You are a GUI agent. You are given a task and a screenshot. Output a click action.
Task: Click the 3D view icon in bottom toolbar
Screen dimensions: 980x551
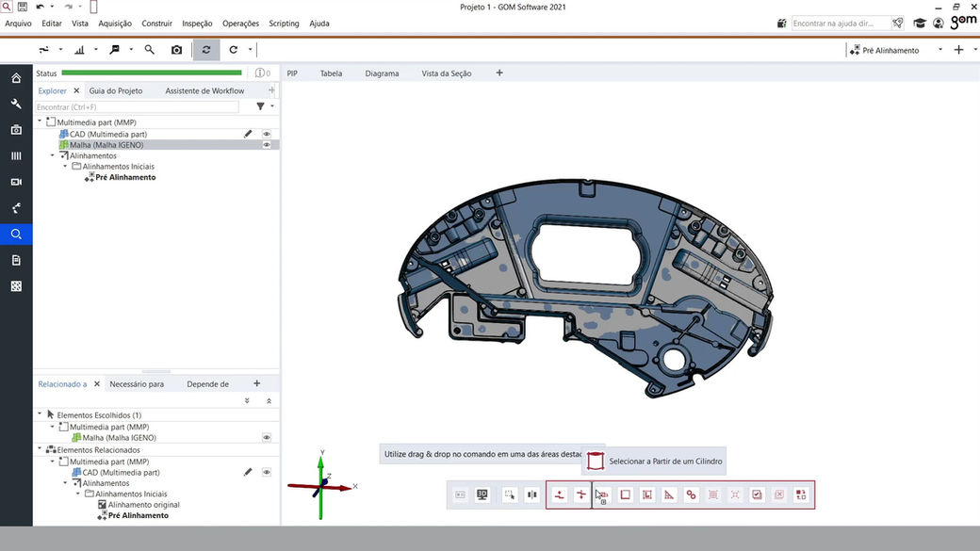pyautogui.click(x=482, y=494)
